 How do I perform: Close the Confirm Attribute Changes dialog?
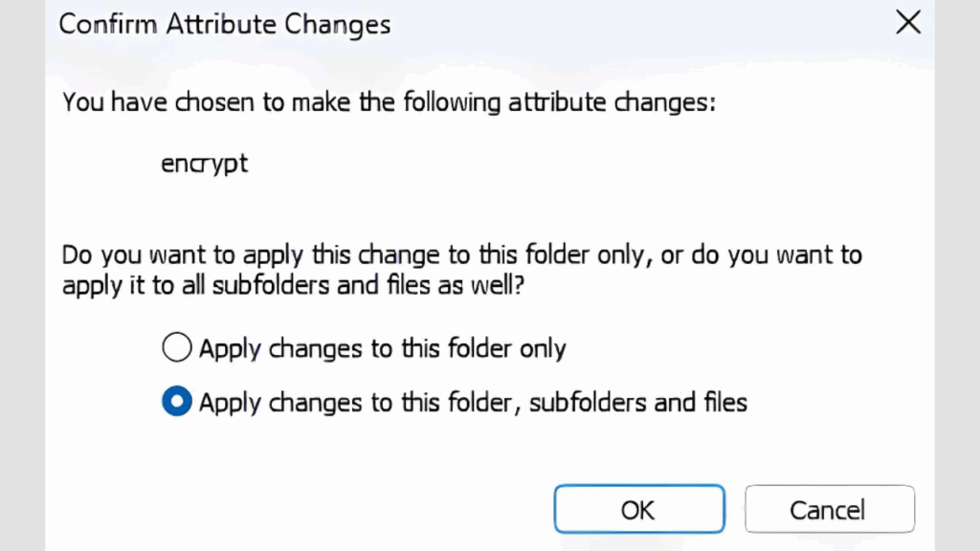(x=907, y=23)
